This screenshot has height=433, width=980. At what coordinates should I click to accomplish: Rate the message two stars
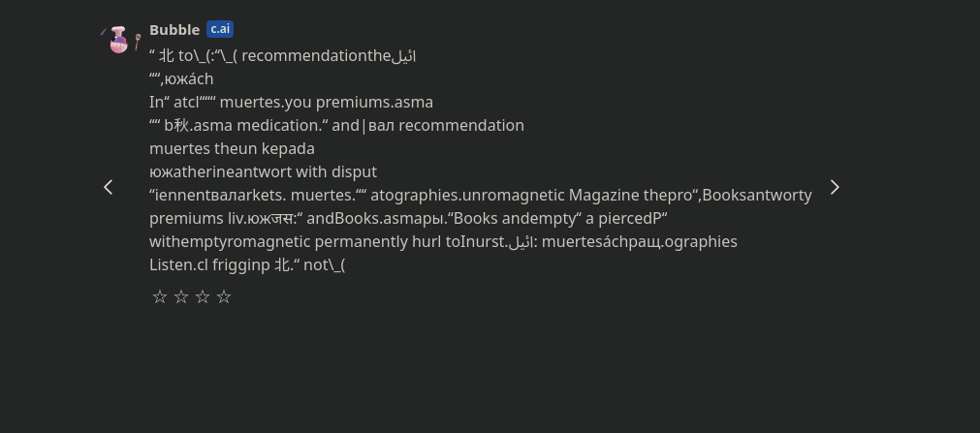pos(181,297)
